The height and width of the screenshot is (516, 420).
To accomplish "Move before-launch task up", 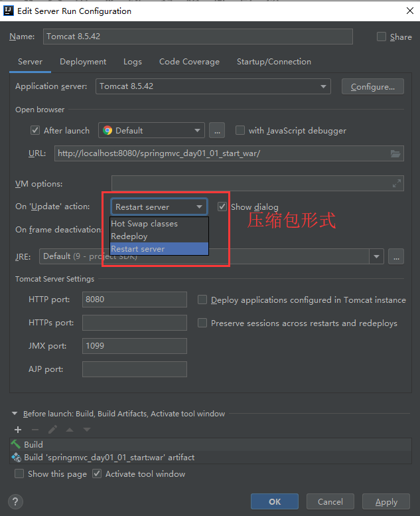I will 70,430.
